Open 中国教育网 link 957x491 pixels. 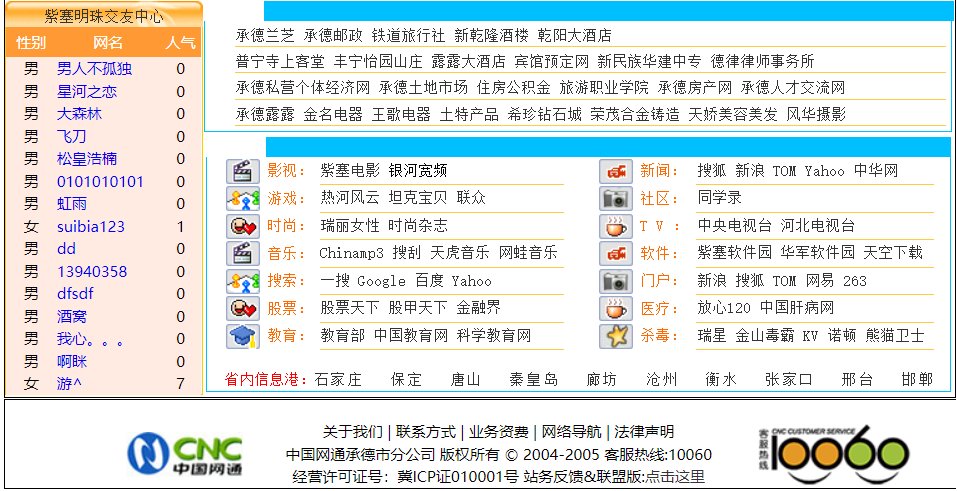pos(411,335)
